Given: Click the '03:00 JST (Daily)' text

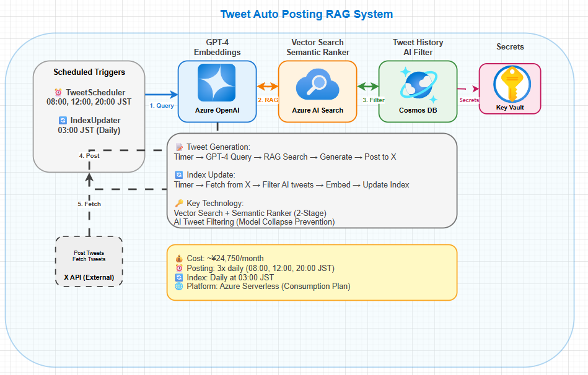Looking at the screenshot, I should (x=89, y=131).
